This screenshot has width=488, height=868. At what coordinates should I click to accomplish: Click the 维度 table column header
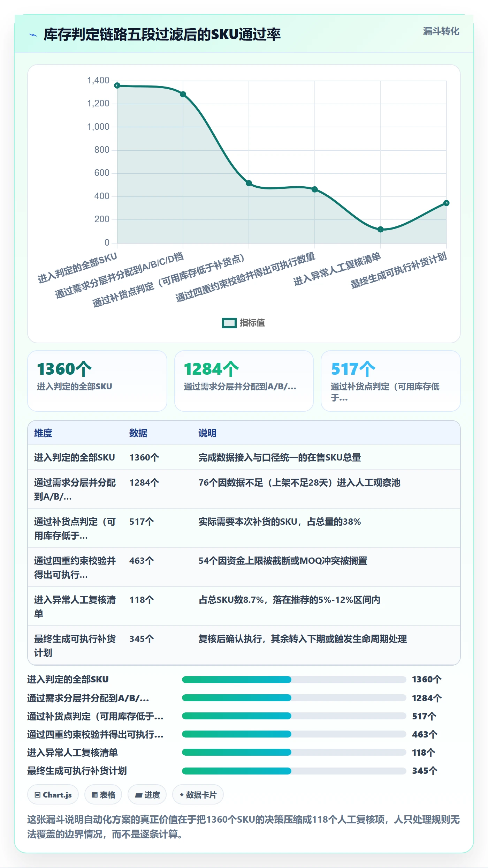[43, 433]
